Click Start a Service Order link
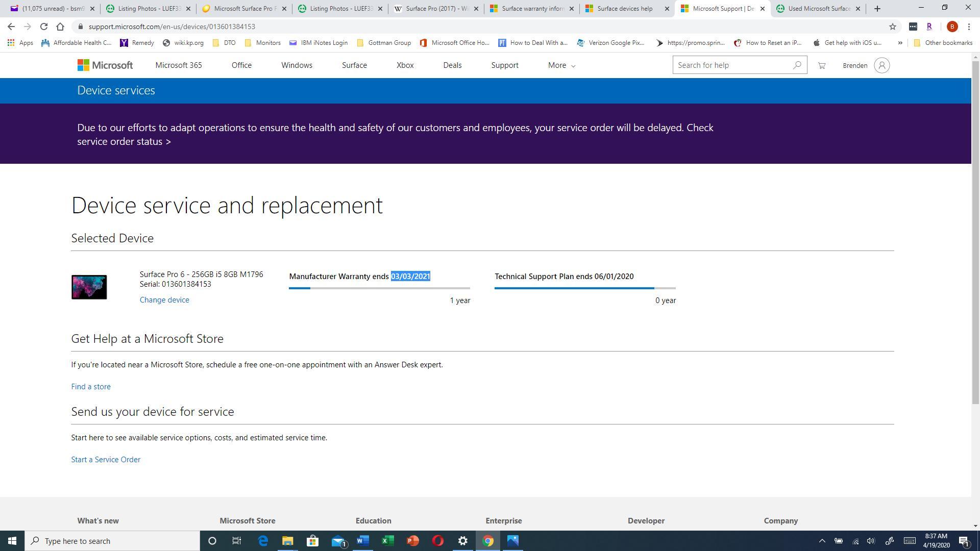 point(106,460)
